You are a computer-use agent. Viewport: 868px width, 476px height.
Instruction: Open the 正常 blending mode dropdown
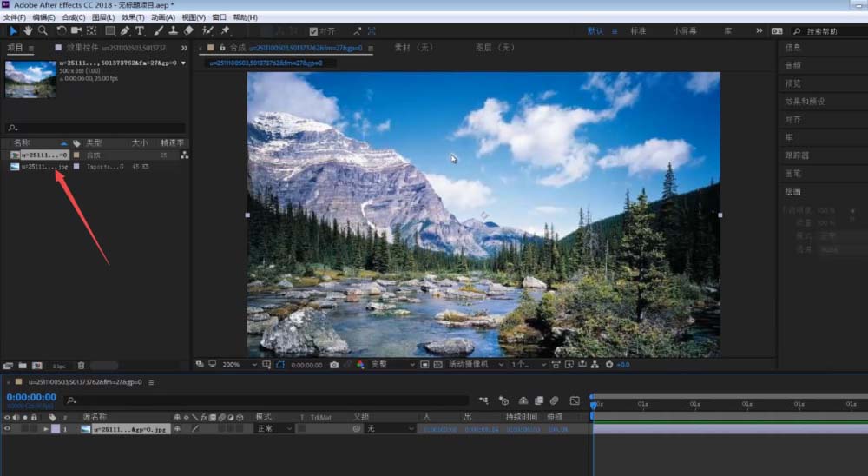pos(273,428)
